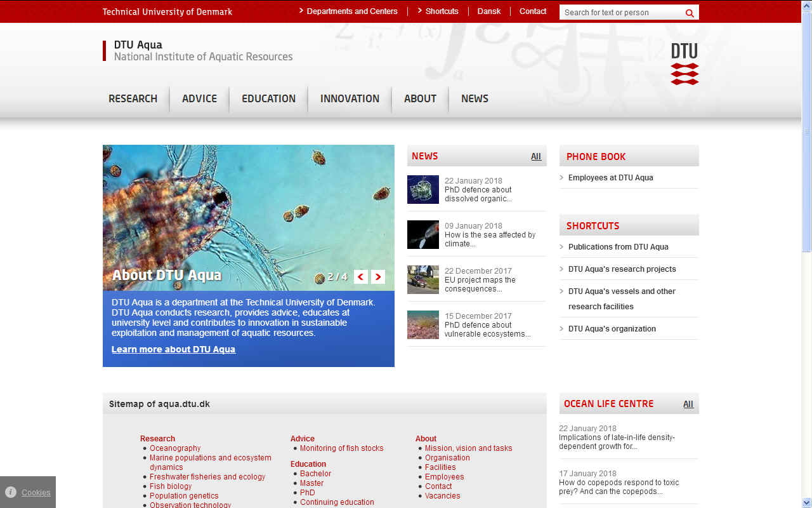
Task: View All news link
Action: click(536, 156)
